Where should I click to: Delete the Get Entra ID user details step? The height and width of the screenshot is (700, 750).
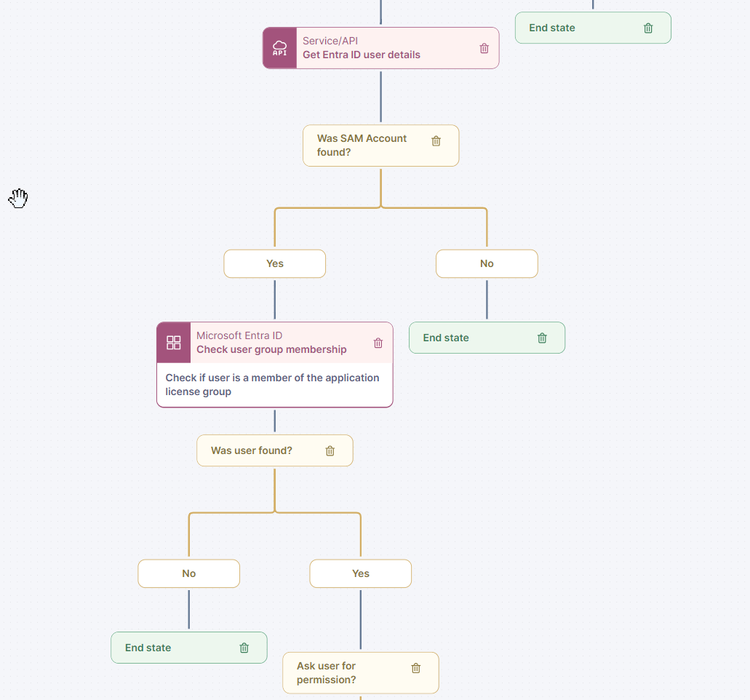tap(484, 48)
